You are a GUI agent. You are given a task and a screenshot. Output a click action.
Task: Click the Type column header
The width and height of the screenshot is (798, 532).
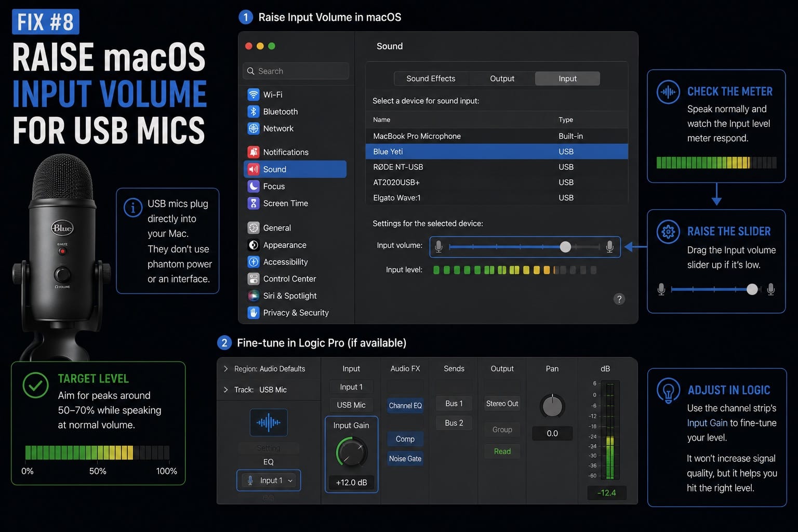tap(566, 119)
